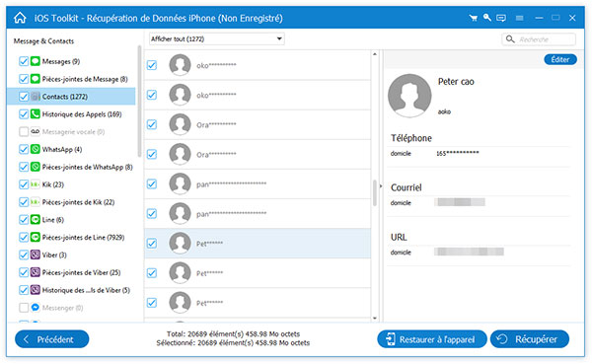Image resolution: width=592 pixels, height=364 pixels.
Task: Uncheck the Viber (3) checkbox
Action: point(24,255)
